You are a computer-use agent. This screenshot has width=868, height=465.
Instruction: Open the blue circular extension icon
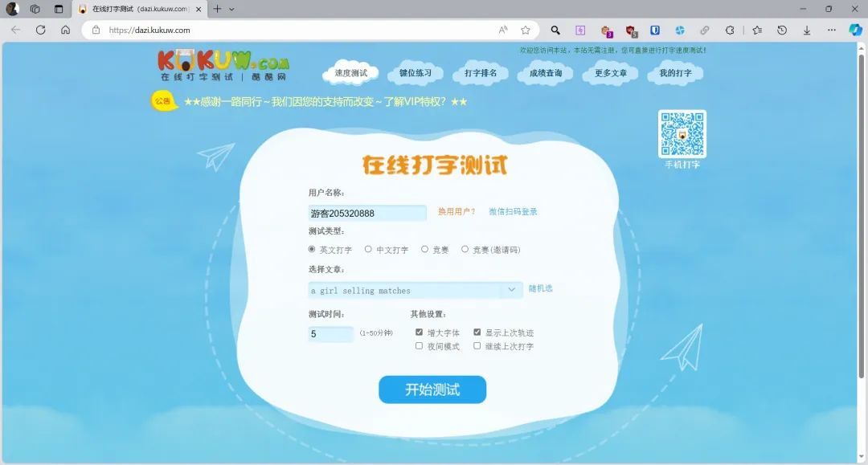(x=680, y=30)
